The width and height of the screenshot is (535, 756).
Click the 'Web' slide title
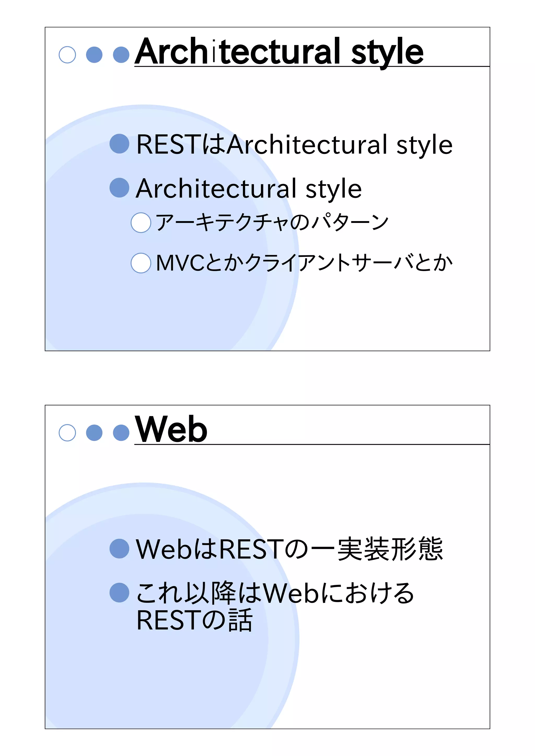171,429
